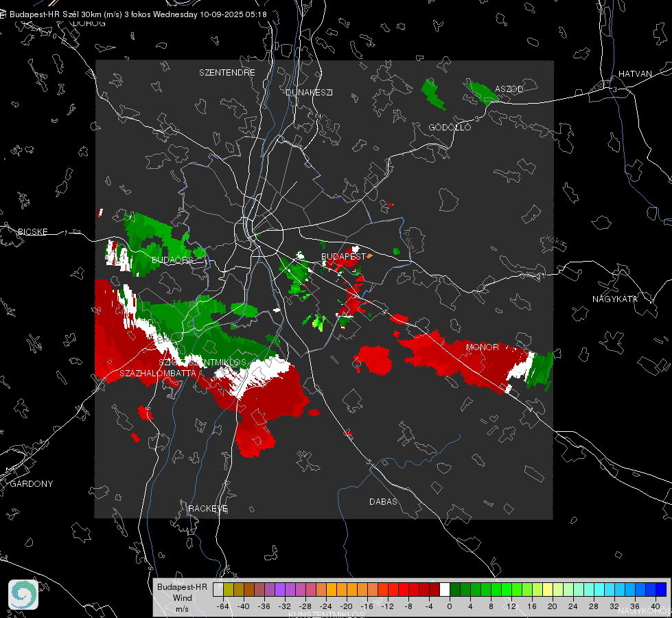Click the olive legend swatch above -64
This screenshot has width=672, height=618.
click(x=229, y=590)
